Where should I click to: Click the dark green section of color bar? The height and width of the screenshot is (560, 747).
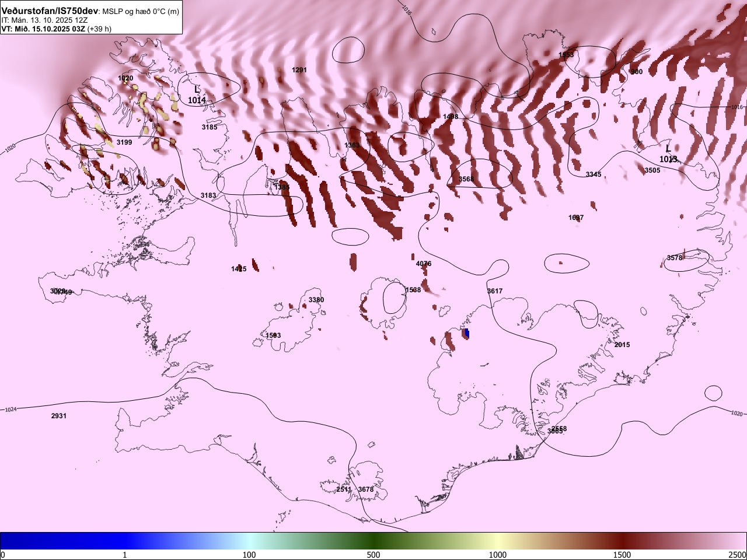373,541
